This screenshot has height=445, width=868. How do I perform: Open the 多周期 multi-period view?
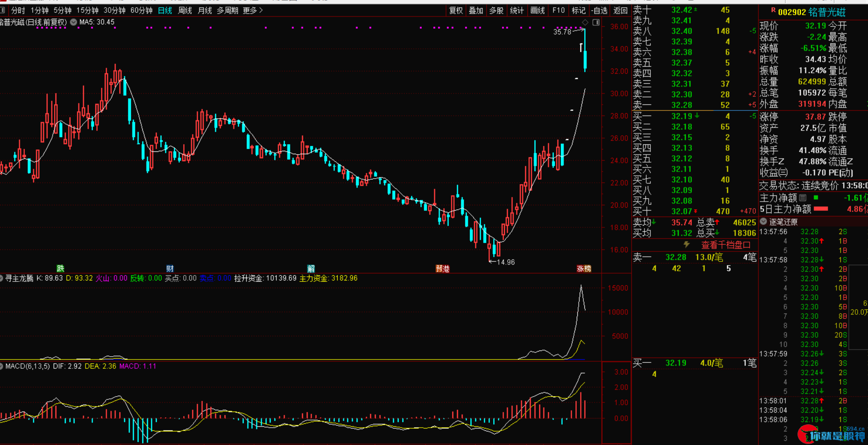click(227, 10)
